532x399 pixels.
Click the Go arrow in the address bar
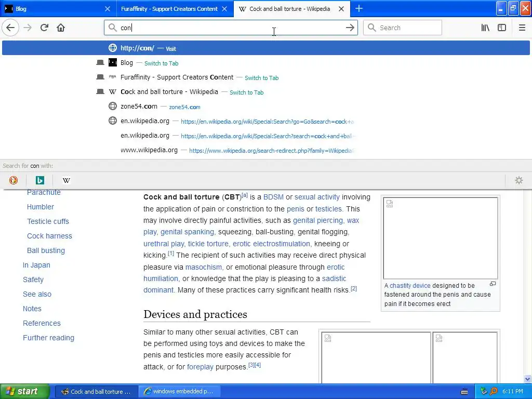[x=350, y=28]
